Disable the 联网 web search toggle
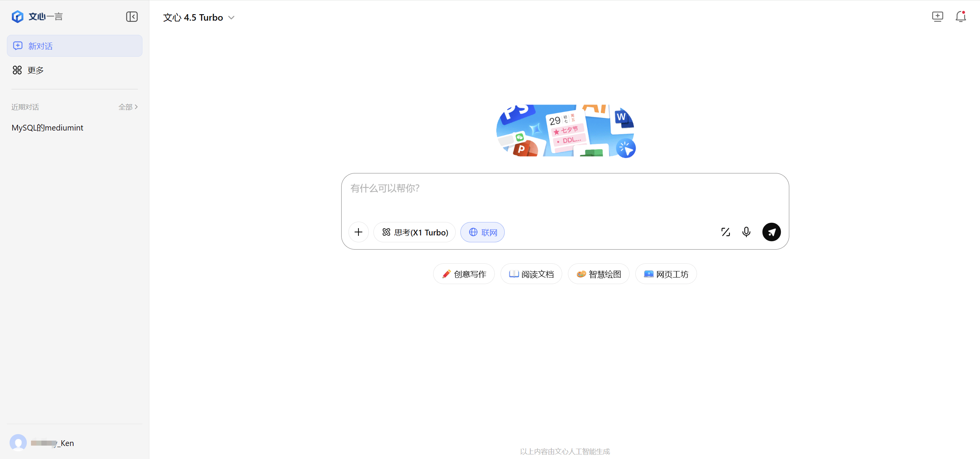The image size is (980, 459). [x=482, y=232]
